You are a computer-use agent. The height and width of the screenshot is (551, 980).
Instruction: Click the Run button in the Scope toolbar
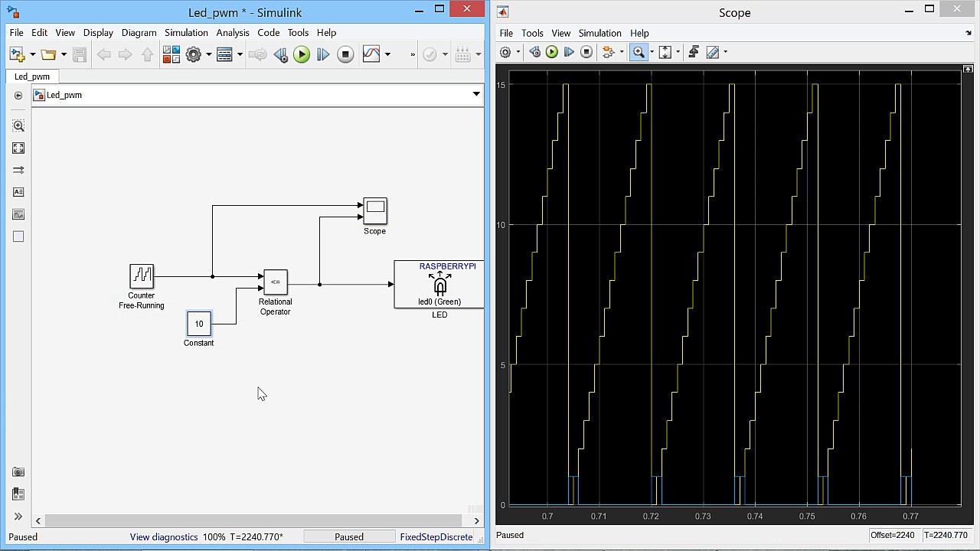(551, 52)
